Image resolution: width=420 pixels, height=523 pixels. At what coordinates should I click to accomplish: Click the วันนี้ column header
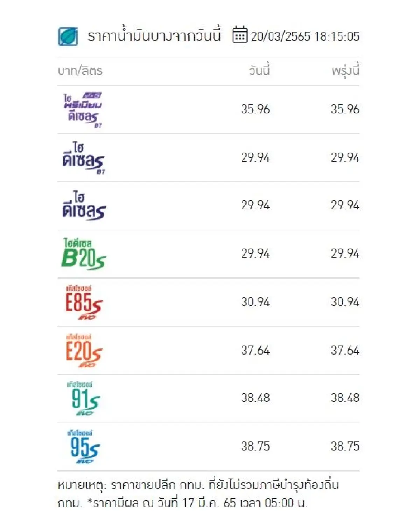tap(259, 71)
